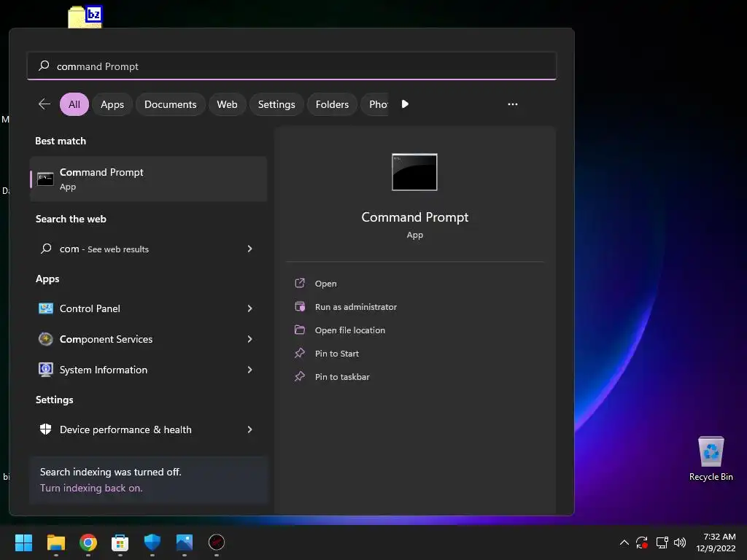
Task: Click the web search magnifier icon next to com
Action: [46, 249]
